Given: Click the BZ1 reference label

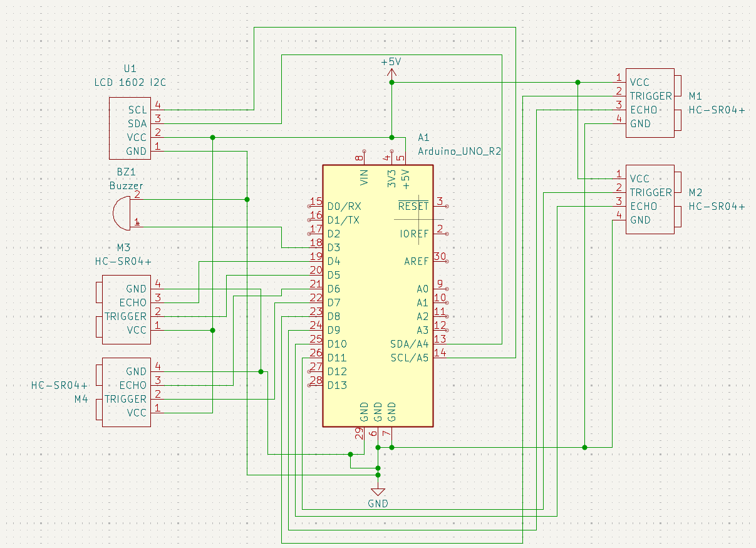Looking at the screenshot, I should (126, 172).
